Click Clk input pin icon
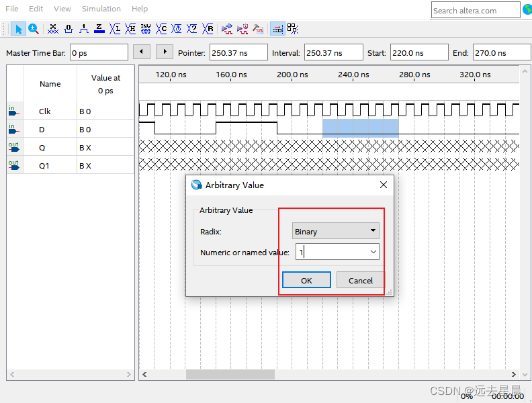 [x=13, y=111]
